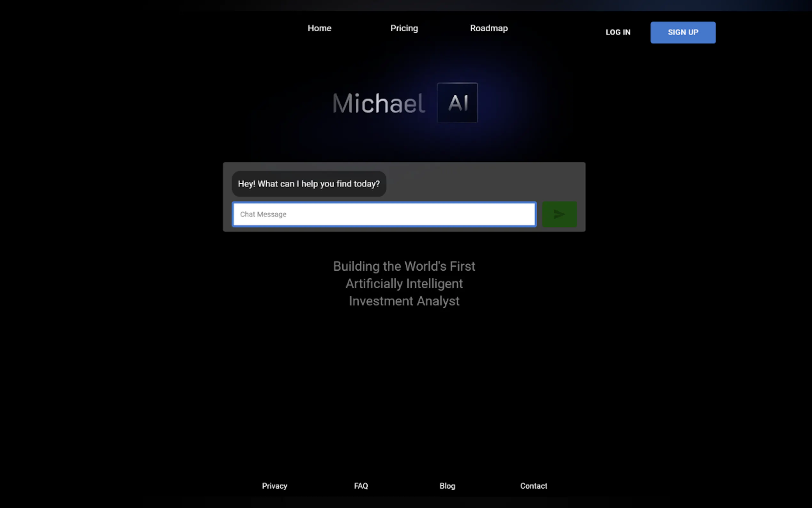The image size is (812, 508).
Task: Click empty gray area beside greeting bubble
Action: point(483,183)
